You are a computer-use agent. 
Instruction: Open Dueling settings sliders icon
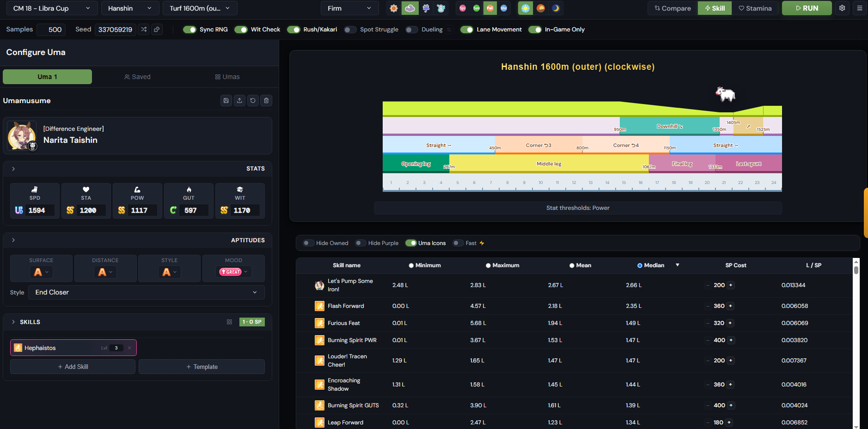coord(449,30)
